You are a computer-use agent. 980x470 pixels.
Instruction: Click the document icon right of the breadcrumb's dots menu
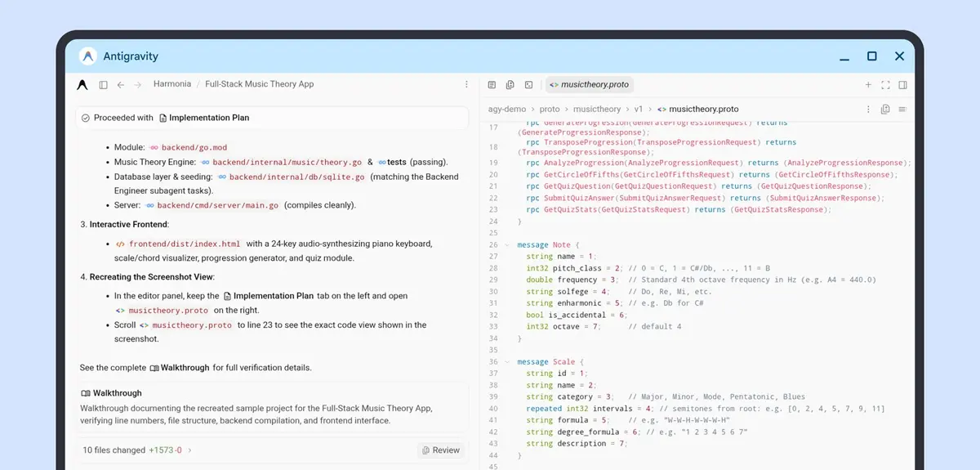[885, 109]
